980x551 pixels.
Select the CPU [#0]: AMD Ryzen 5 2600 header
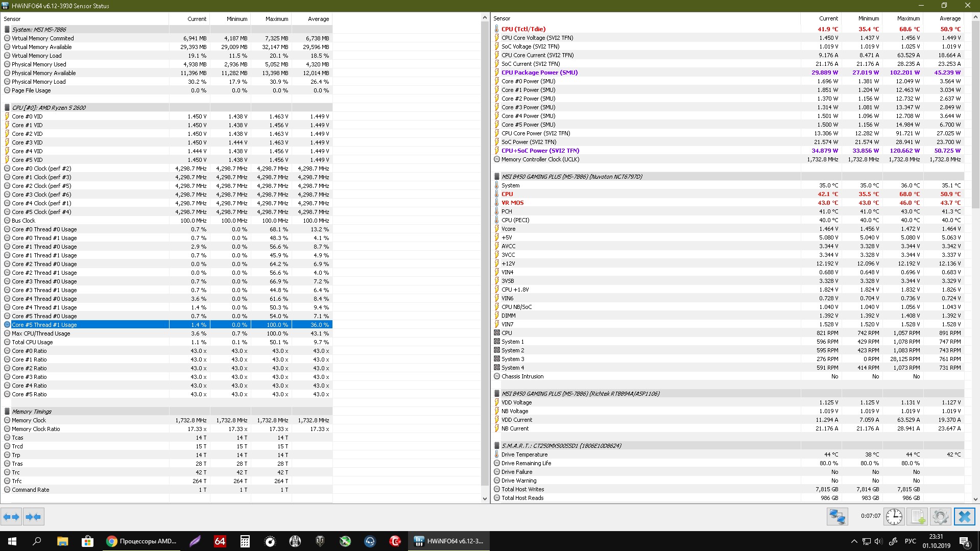(167, 108)
